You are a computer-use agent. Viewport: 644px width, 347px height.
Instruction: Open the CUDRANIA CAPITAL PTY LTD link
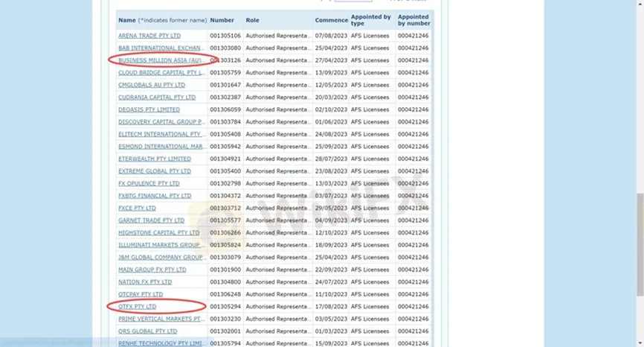point(157,98)
